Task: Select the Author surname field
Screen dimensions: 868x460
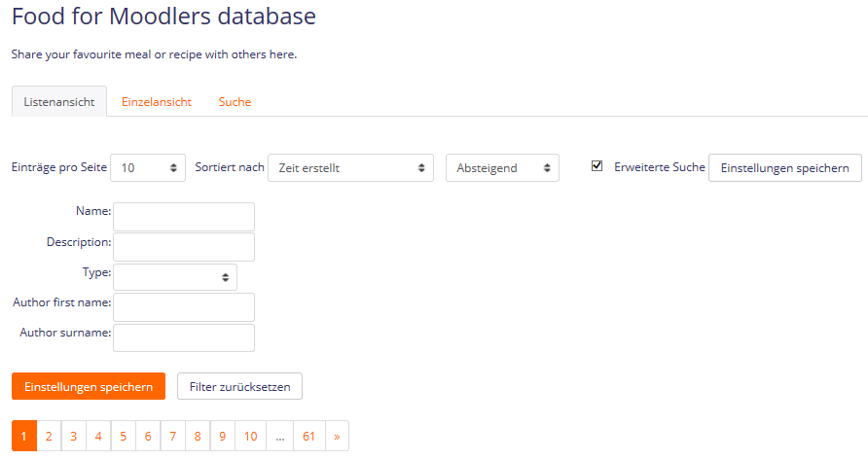Action: (x=184, y=337)
